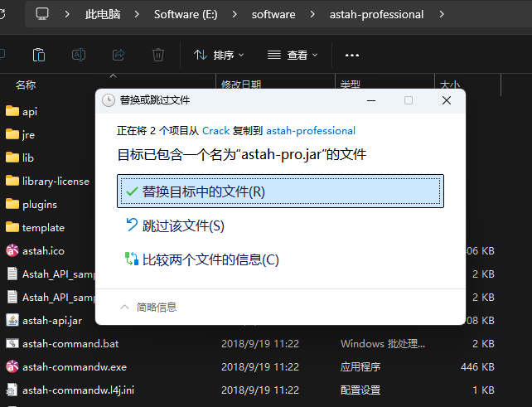Screen dimensions: 532x407
Task: Select the library-license folder icon
Action: [x=12, y=181]
